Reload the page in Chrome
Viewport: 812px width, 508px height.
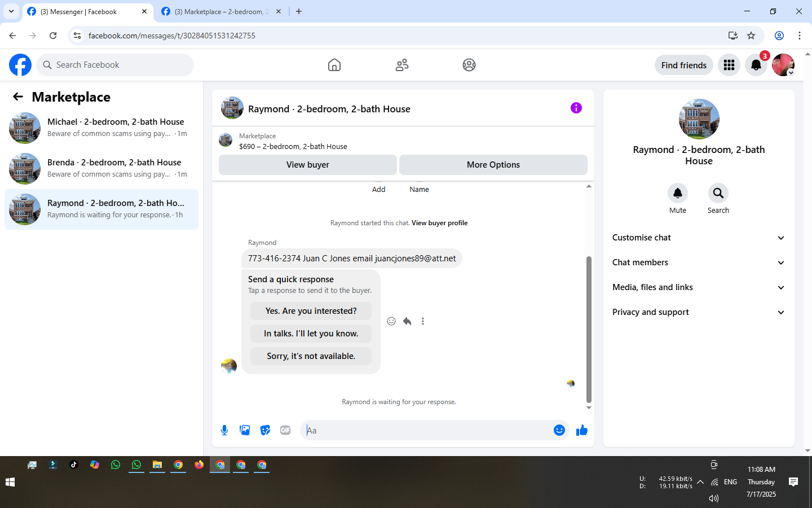tap(53, 36)
